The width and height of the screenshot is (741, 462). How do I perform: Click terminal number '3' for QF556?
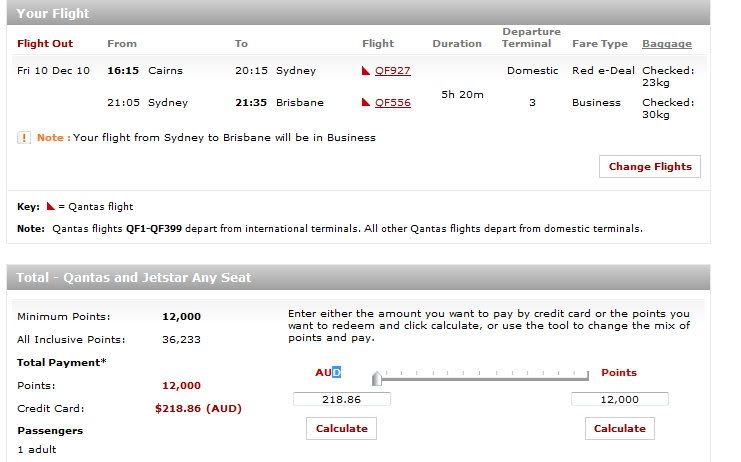(532, 103)
